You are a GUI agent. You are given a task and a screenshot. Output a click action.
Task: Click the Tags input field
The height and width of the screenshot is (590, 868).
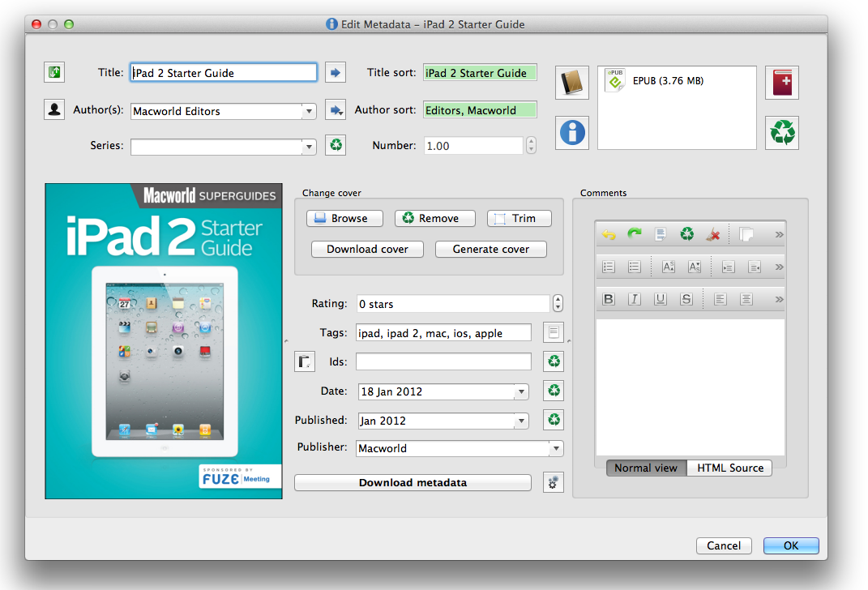coord(443,332)
